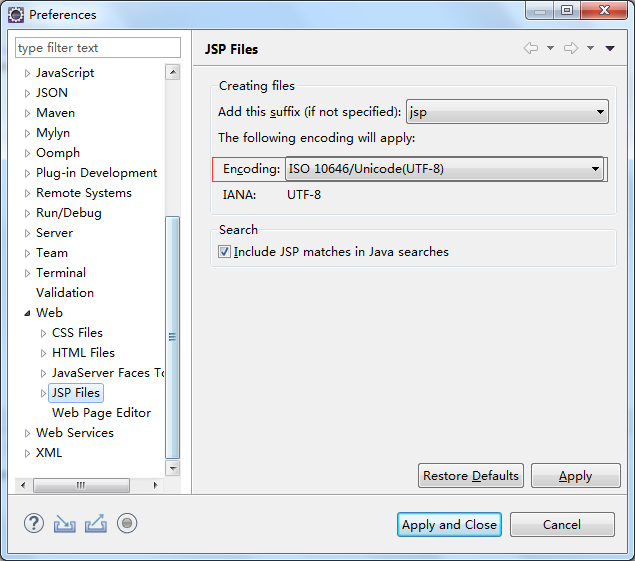Maximize the Preferences window
The height and width of the screenshot is (561, 635).
[x=567, y=10]
